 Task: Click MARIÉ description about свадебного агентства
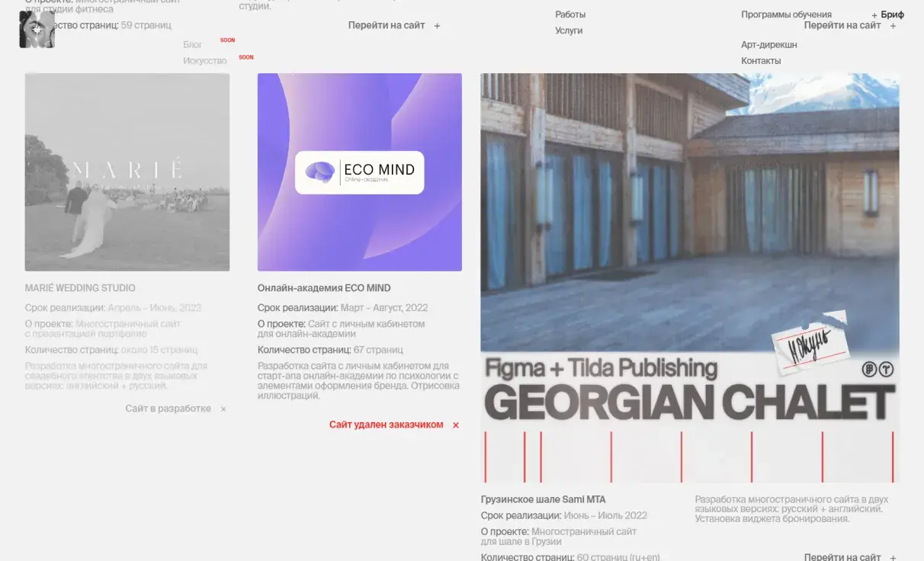click(116, 376)
